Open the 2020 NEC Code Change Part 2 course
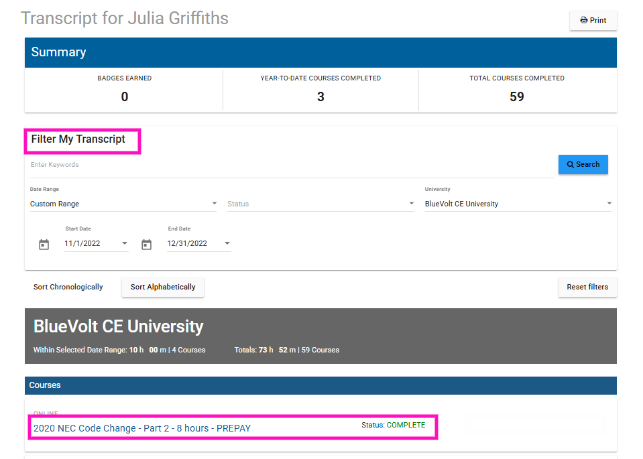 [142, 428]
